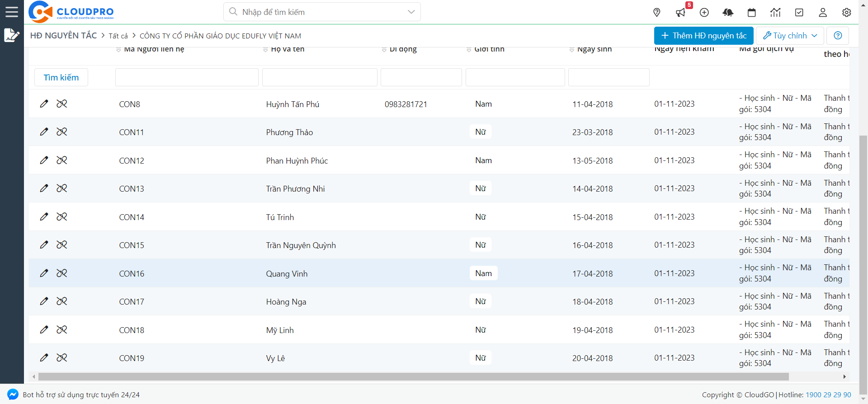Click phone number 0983281721
The width and height of the screenshot is (868, 404).
coord(406,104)
